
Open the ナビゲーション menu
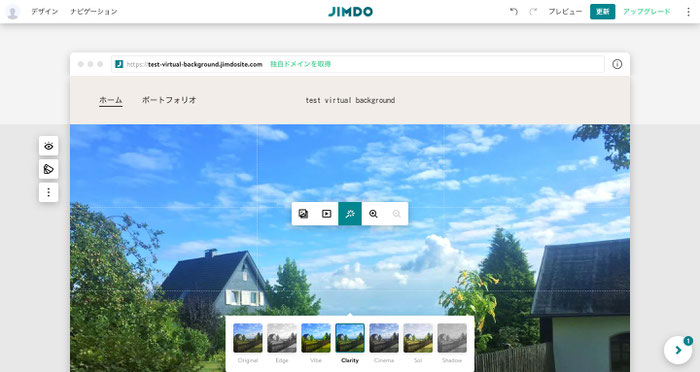93,12
